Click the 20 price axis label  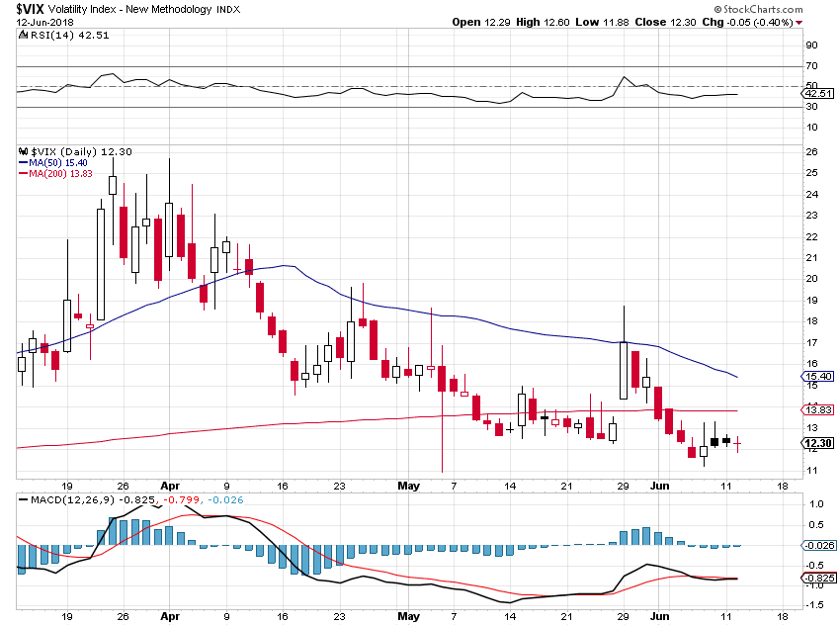(x=812, y=279)
